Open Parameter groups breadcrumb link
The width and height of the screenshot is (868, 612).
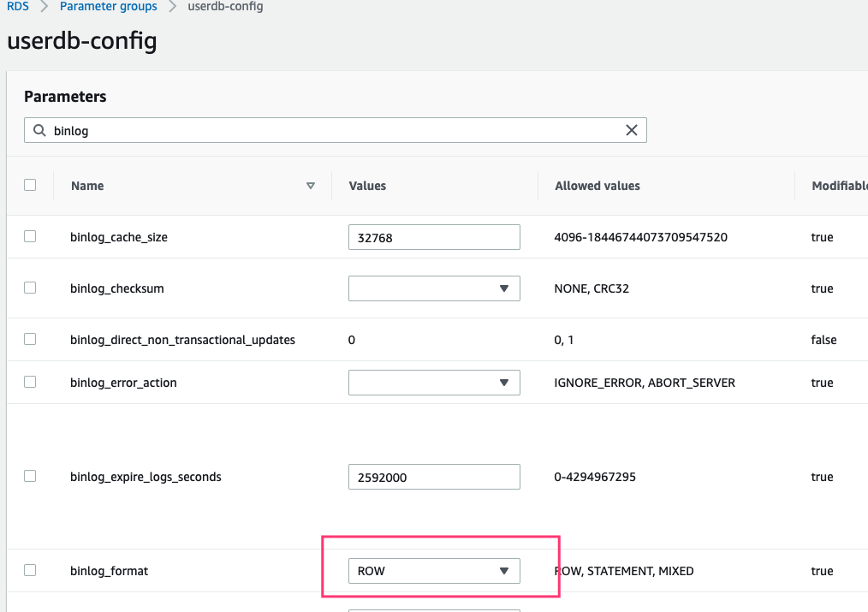(109, 7)
